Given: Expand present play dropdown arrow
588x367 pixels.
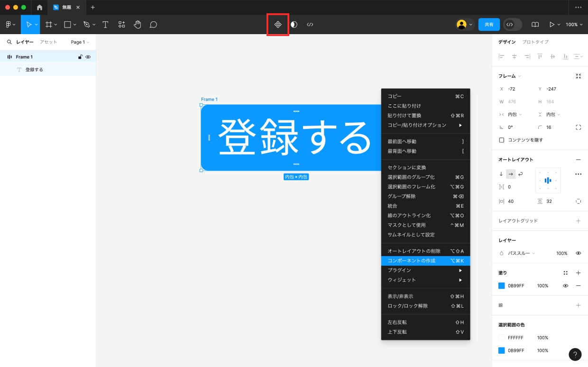Looking at the screenshot, I should 559,25.
